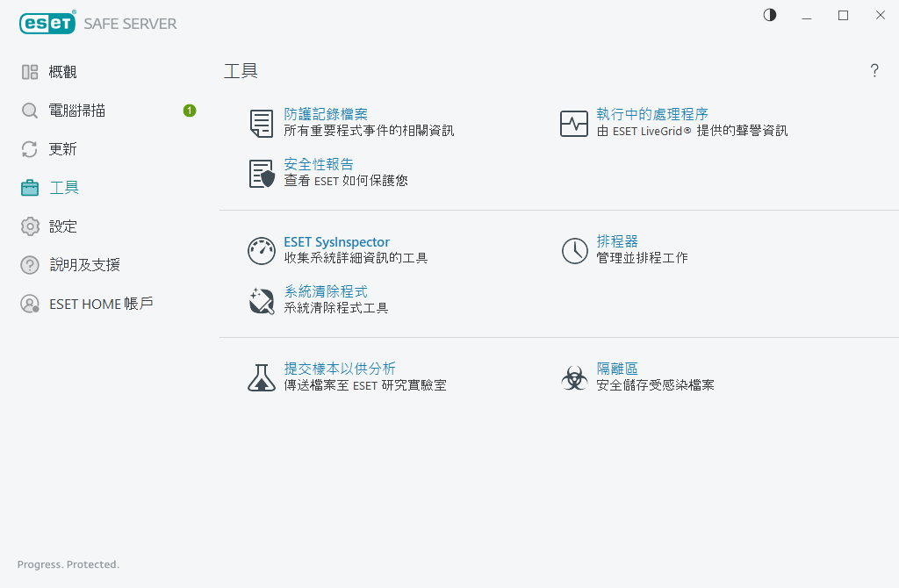Image resolution: width=899 pixels, height=588 pixels.
Task: Click the ESET SysInspector link text
Action: tap(337, 241)
